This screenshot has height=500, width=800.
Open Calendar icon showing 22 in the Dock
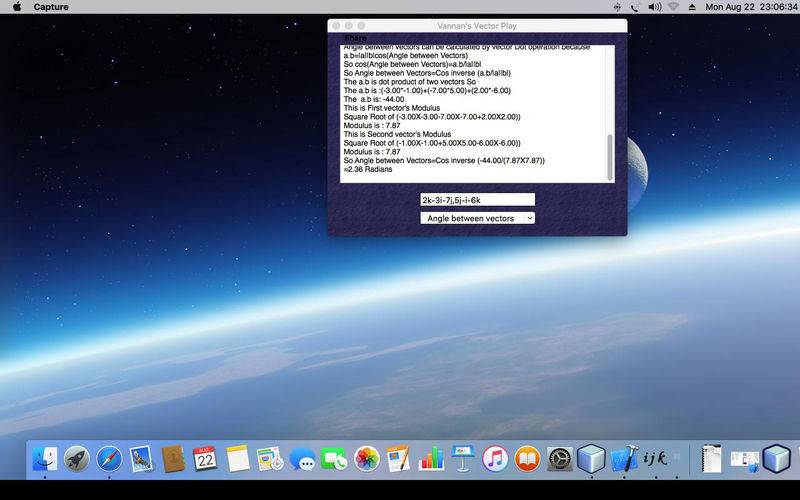(205, 459)
